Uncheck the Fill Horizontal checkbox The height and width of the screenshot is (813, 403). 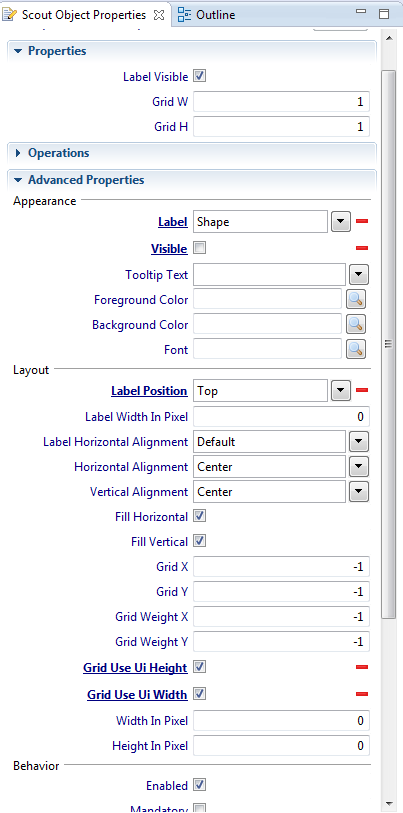(200, 516)
